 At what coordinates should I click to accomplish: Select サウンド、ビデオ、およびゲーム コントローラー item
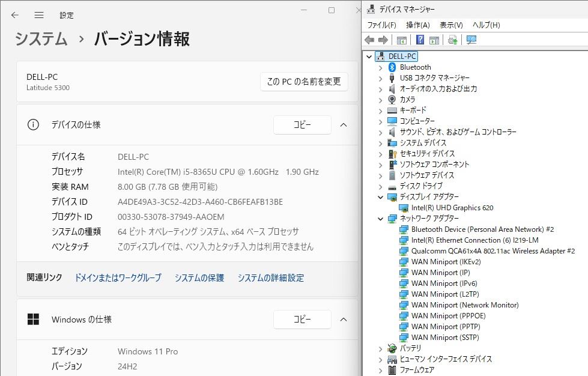458,132
